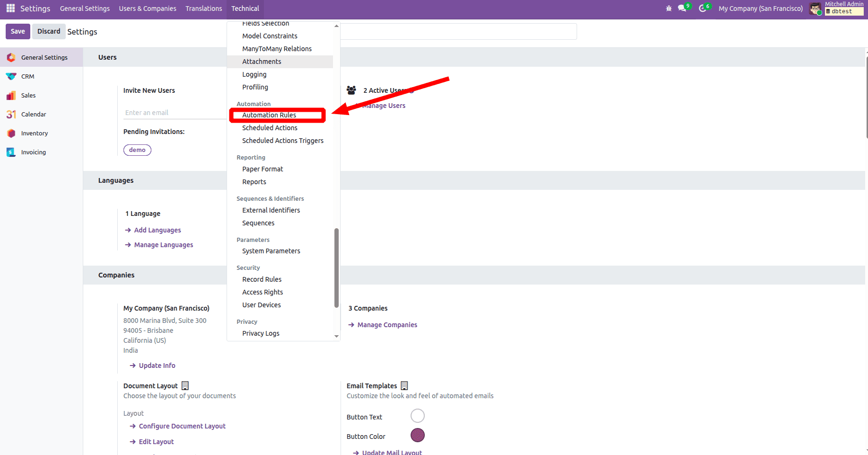Click the Inventory app icon

click(x=11, y=133)
